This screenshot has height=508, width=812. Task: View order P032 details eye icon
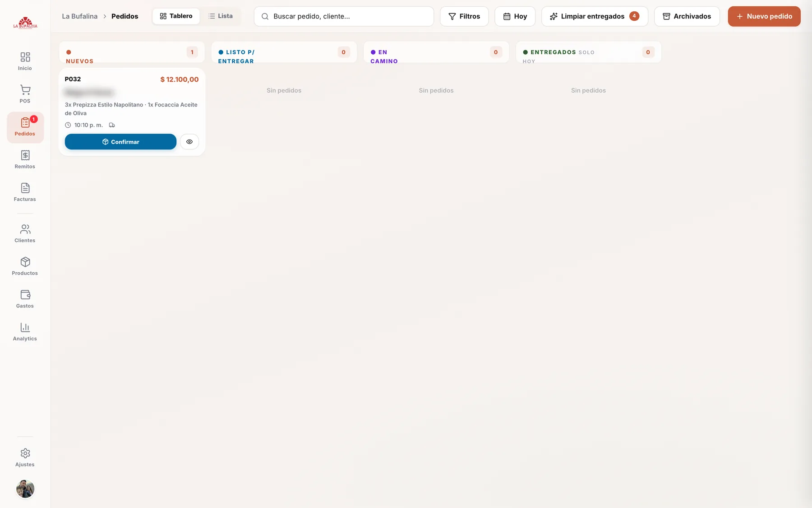click(x=189, y=142)
